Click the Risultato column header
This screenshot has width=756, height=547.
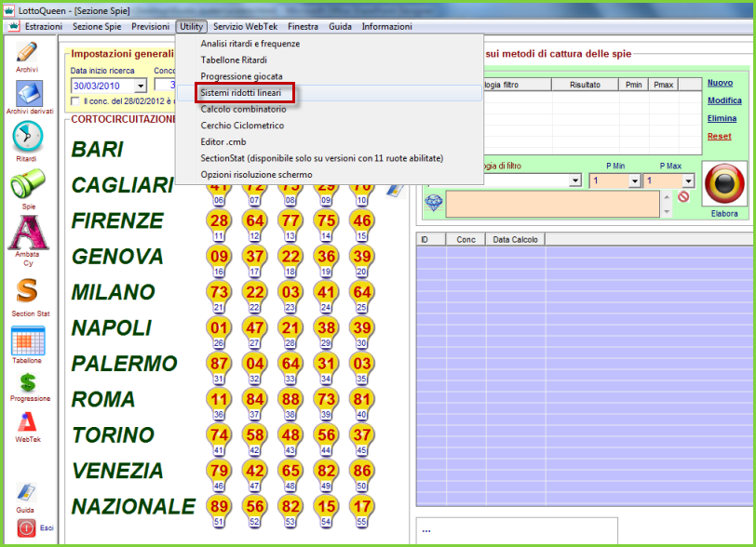(x=585, y=85)
